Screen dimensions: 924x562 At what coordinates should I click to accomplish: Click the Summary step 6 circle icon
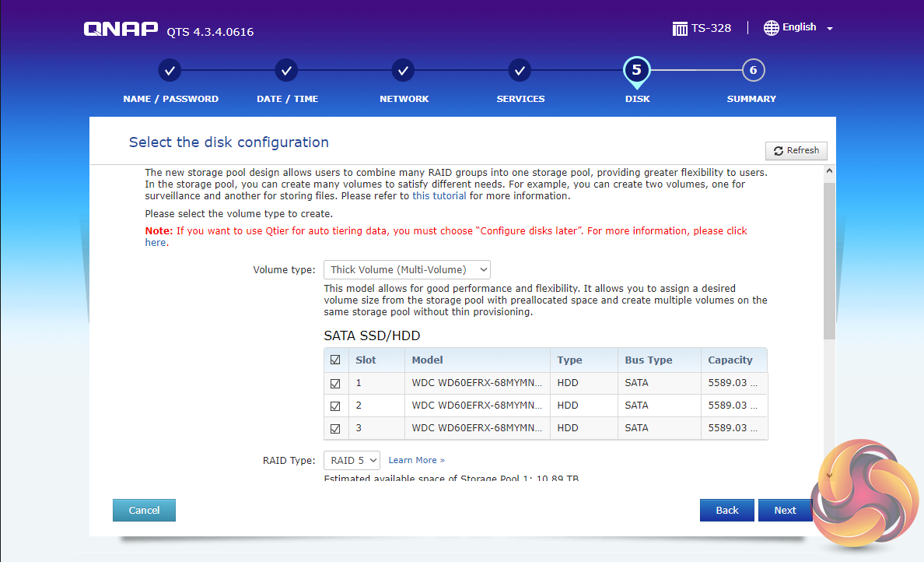pyautogui.click(x=753, y=71)
